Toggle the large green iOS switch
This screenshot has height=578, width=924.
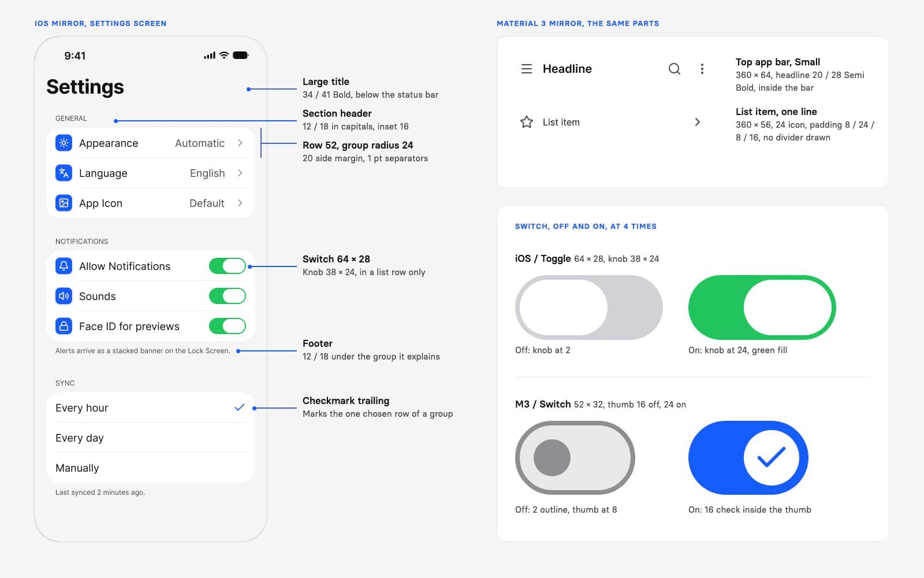762,307
